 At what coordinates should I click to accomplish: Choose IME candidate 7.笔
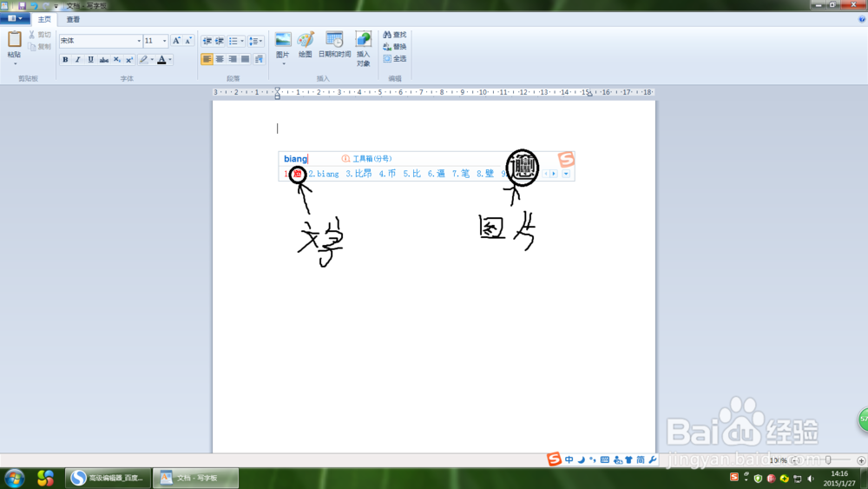[461, 174]
